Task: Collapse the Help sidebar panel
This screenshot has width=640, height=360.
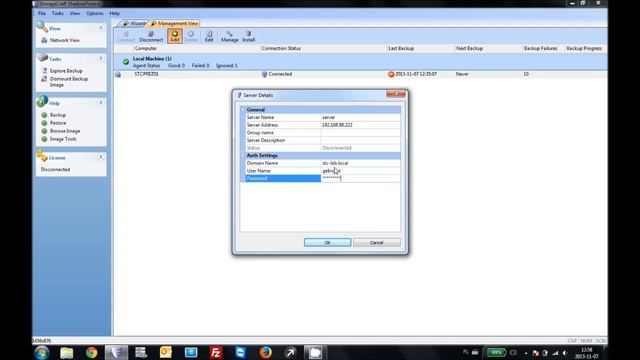Action: click(101, 102)
